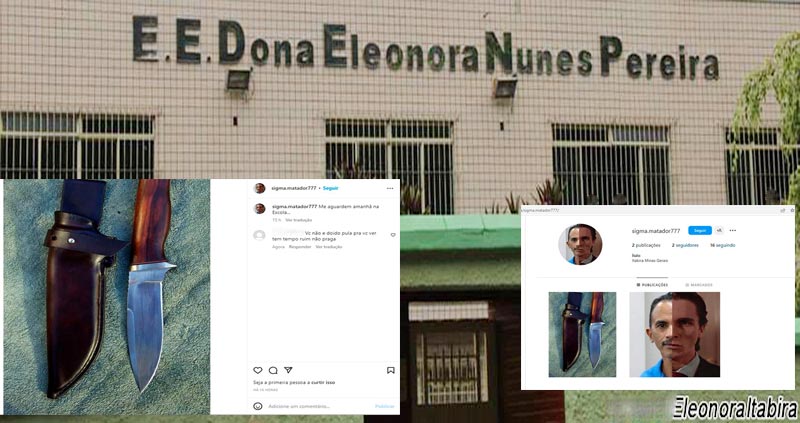Save the post with the bookmark icon
Screen dimensions: 800x423
click(x=391, y=370)
